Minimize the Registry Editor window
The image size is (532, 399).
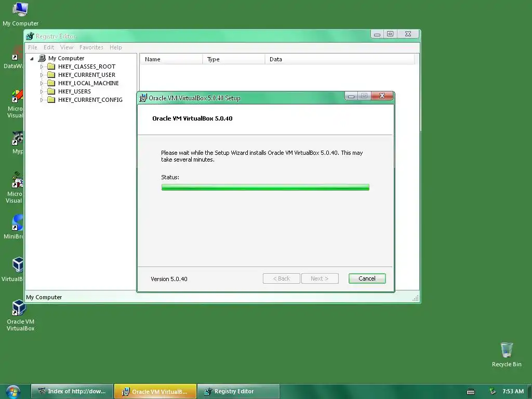[x=377, y=34]
